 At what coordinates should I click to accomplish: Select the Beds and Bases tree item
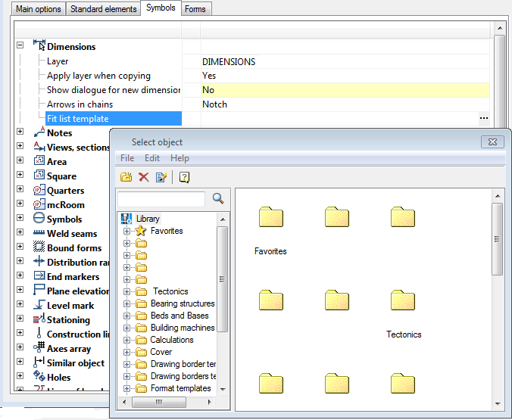(x=180, y=316)
